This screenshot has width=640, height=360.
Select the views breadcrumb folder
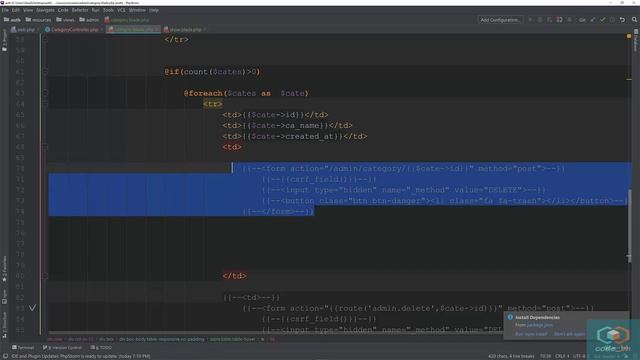click(65, 20)
